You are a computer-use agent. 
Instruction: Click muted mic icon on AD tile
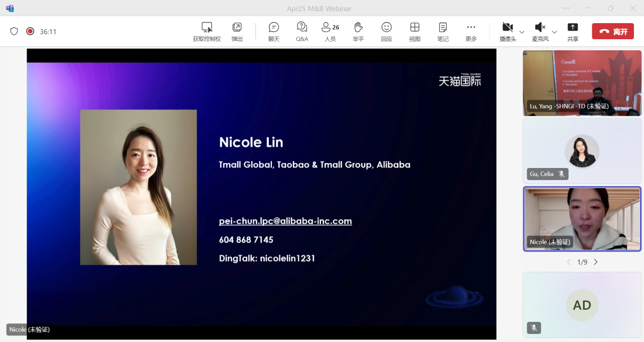(x=534, y=328)
